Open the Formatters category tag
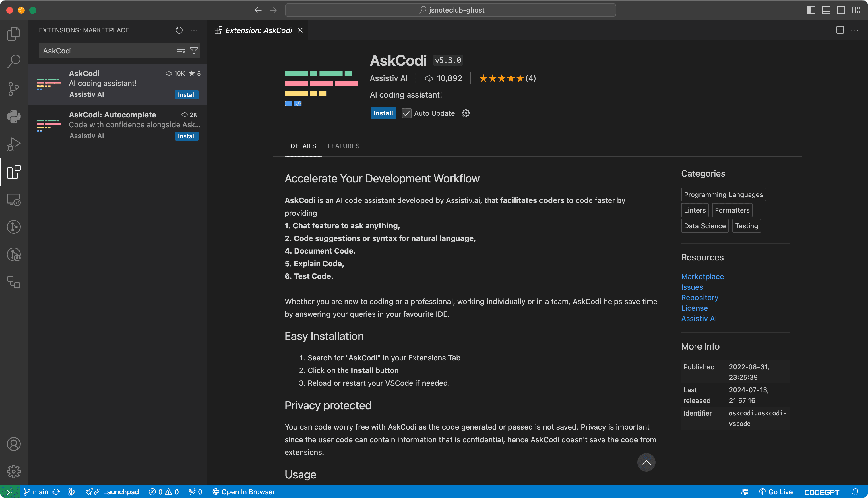This screenshot has width=868, height=498. [732, 210]
